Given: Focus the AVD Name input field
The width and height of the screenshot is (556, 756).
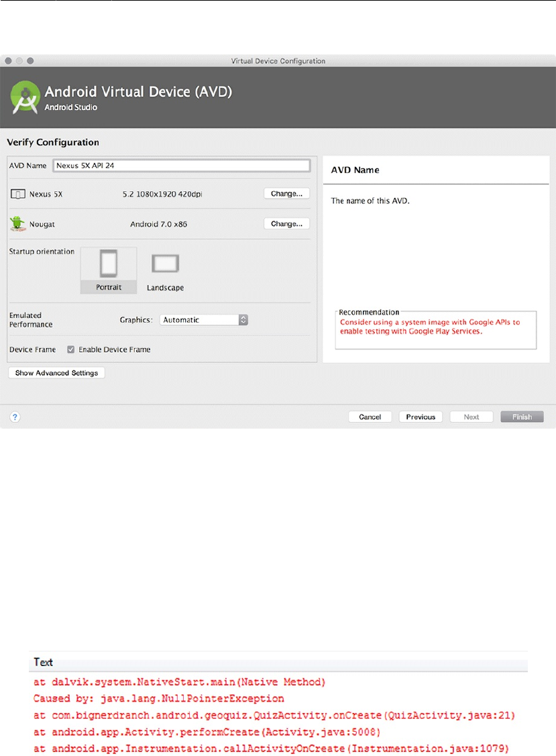Looking at the screenshot, I should point(181,166).
